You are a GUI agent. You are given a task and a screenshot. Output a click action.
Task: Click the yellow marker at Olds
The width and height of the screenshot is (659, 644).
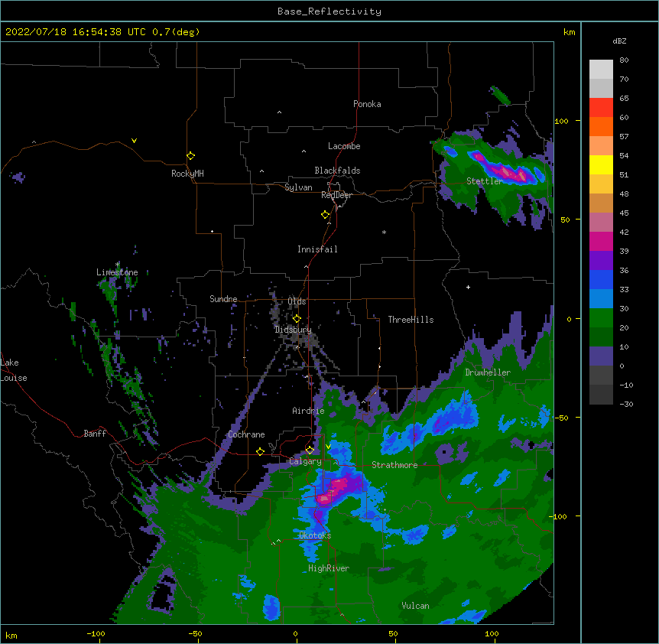(297, 318)
